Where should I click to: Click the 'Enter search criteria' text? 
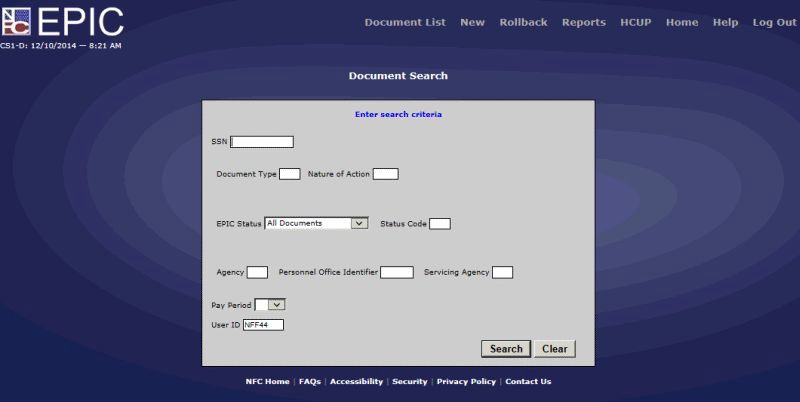pos(398,114)
